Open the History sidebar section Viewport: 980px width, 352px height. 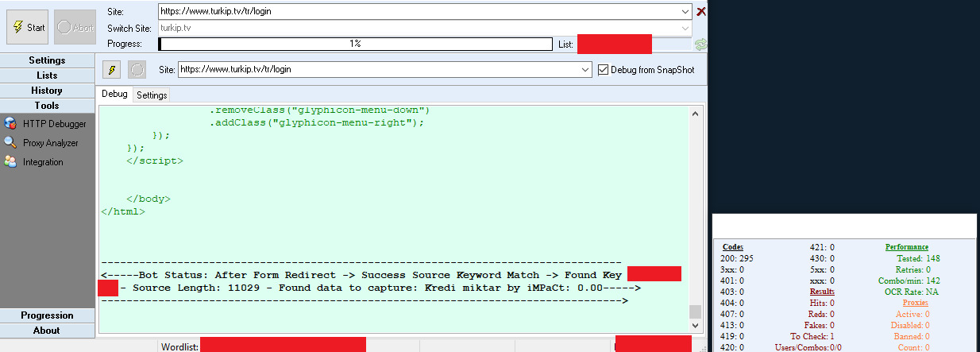coord(47,91)
